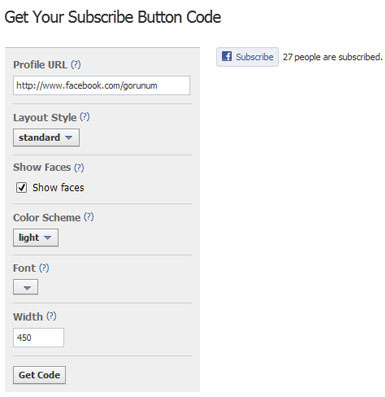Open the Layout Style help (?) icon
Image resolution: width=385 pixels, height=397 pixels.
click(85, 117)
